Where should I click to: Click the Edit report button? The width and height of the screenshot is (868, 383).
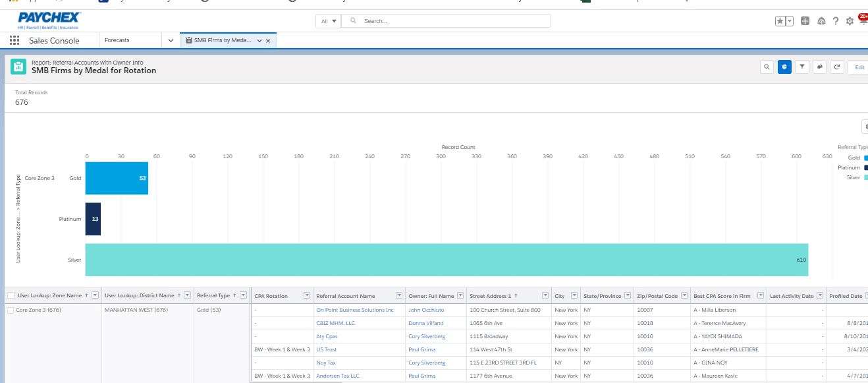[859, 67]
